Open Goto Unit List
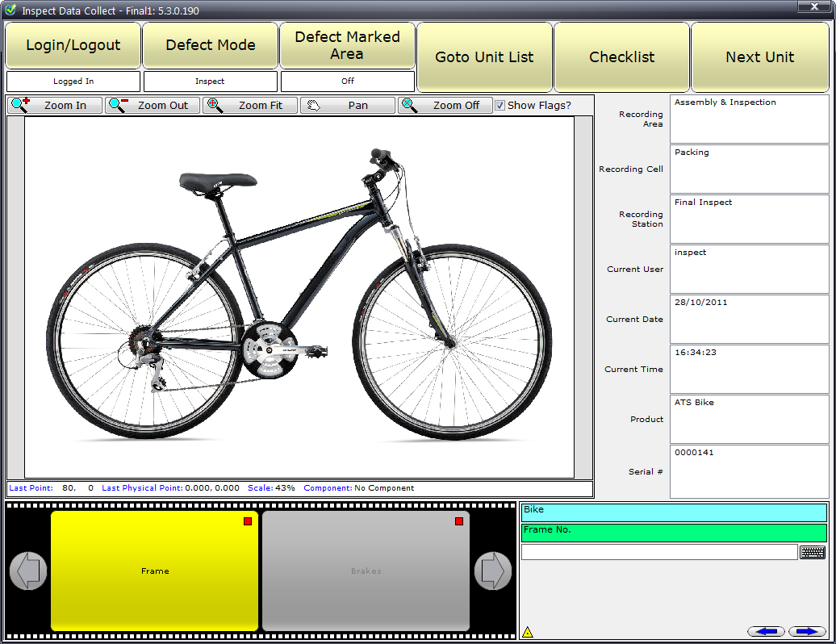Image resolution: width=836 pixels, height=644 pixels. pos(484,57)
